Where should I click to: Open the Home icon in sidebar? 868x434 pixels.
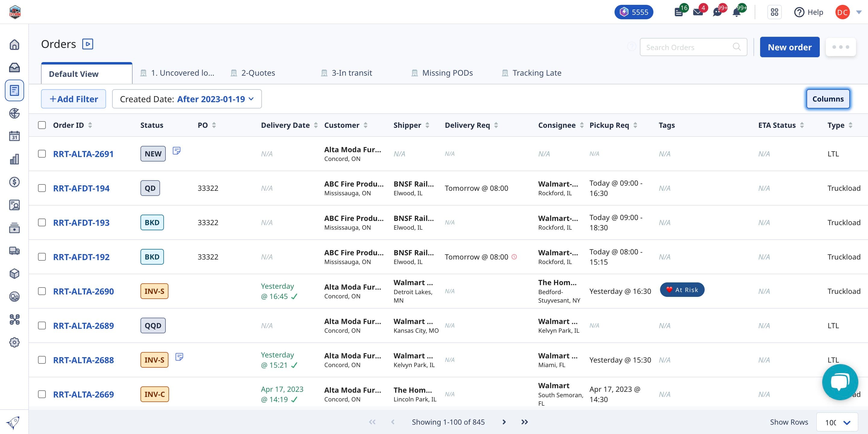tap(14, 45)
